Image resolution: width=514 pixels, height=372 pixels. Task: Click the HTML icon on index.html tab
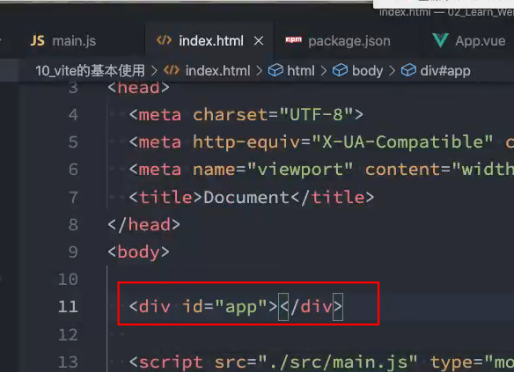point(164,41)
